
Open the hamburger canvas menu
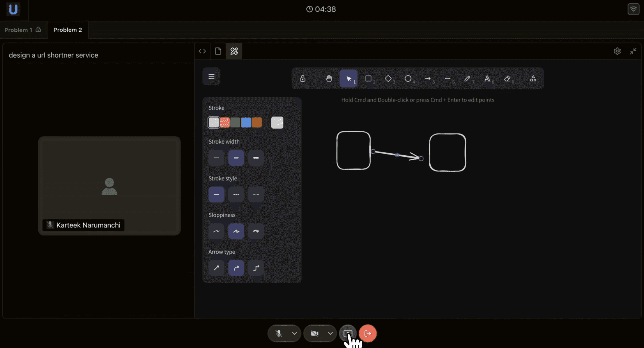click(x=211, y=76)
